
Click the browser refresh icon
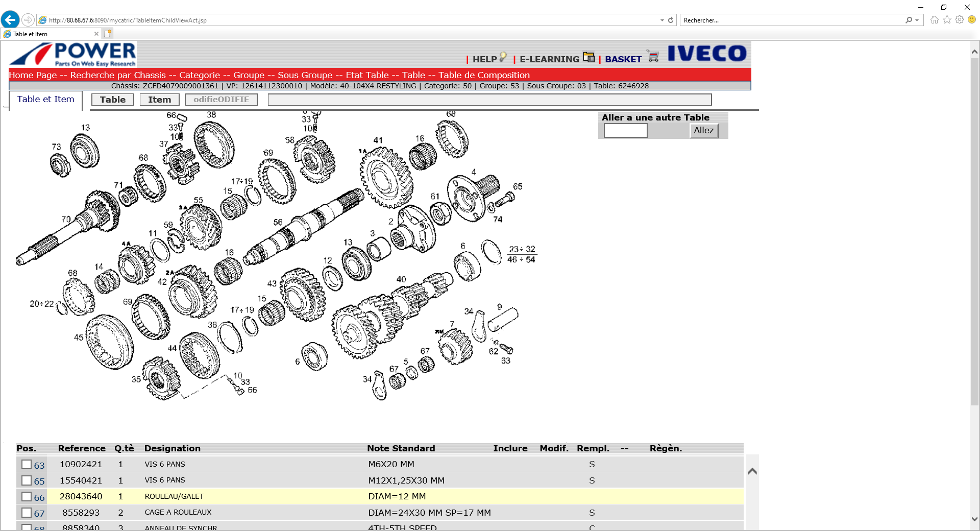coord(671,20)
